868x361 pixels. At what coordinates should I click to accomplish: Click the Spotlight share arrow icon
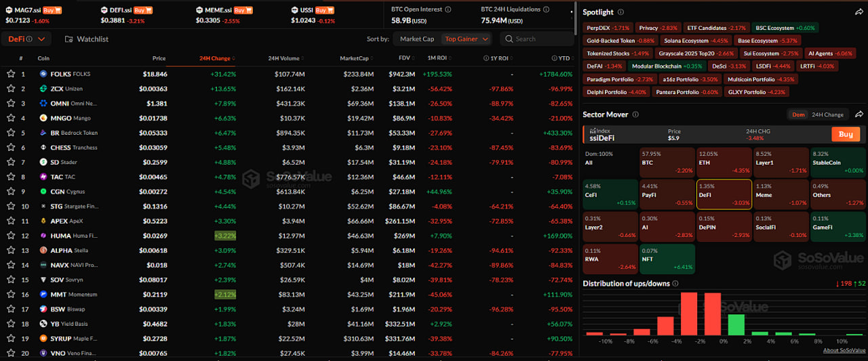[x=859, y=12]
